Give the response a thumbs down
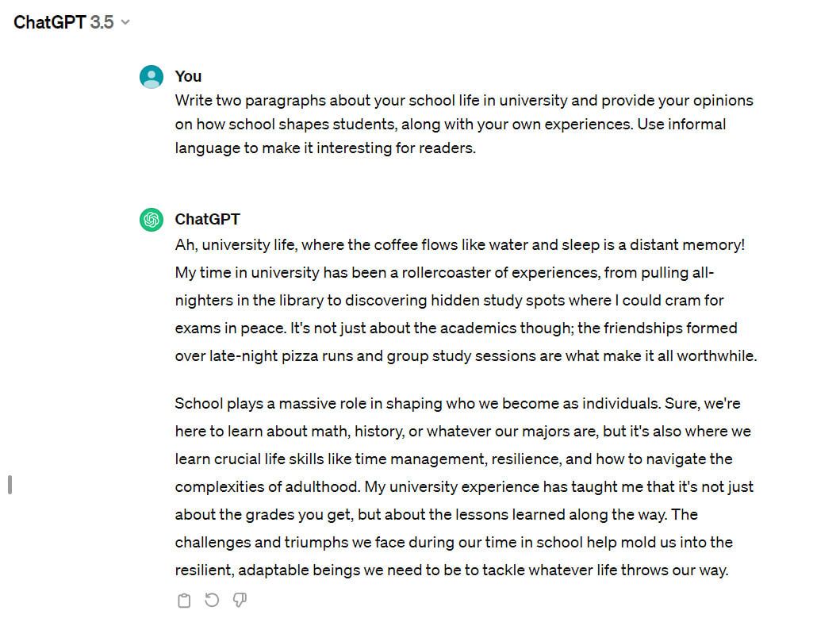 click(x=240, y=601)
